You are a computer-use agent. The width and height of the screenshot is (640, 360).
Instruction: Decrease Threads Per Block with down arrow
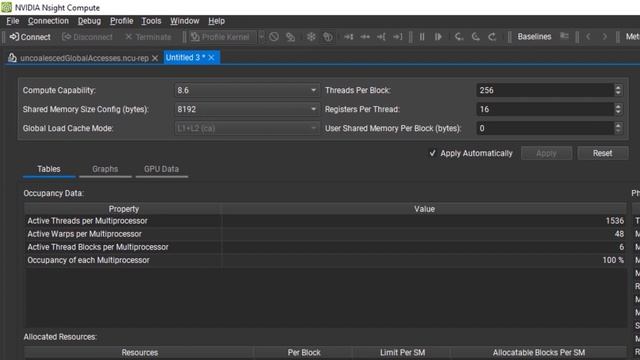[x=618, y=93]
